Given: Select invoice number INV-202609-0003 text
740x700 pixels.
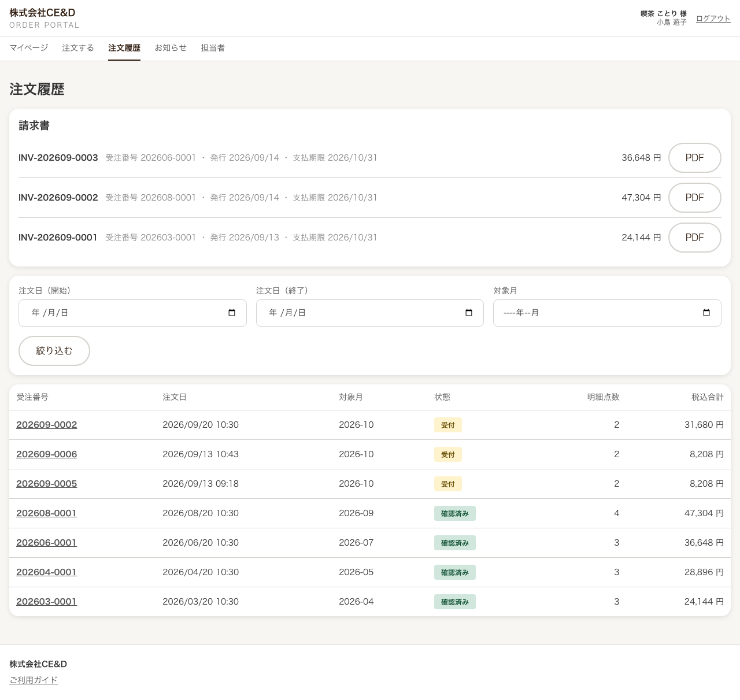Looking at the screenshot, I should (x=58, y=158).
